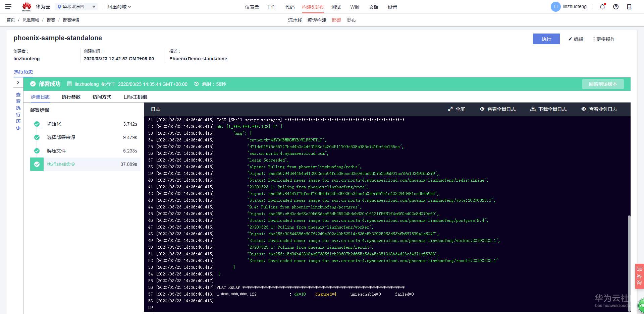Screen dimensions: 644x314
Task: Click the linzhuofeng username in header
Action: (x=575, y=7)
